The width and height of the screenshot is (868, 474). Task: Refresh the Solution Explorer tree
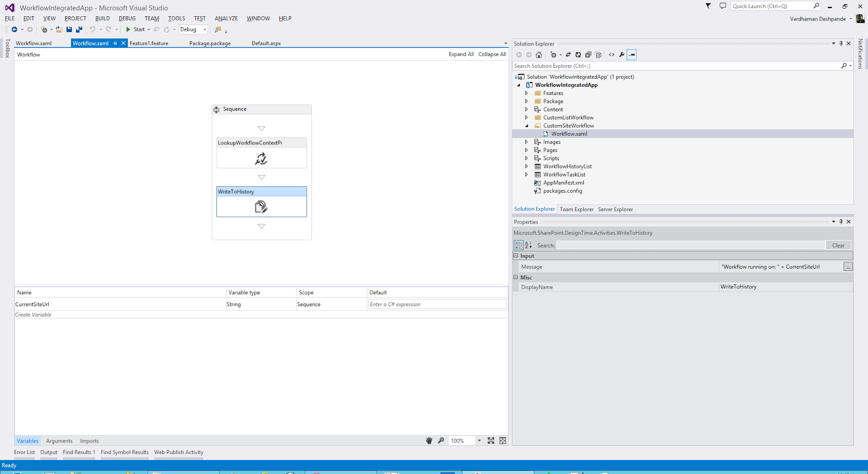tap(578, 55)
